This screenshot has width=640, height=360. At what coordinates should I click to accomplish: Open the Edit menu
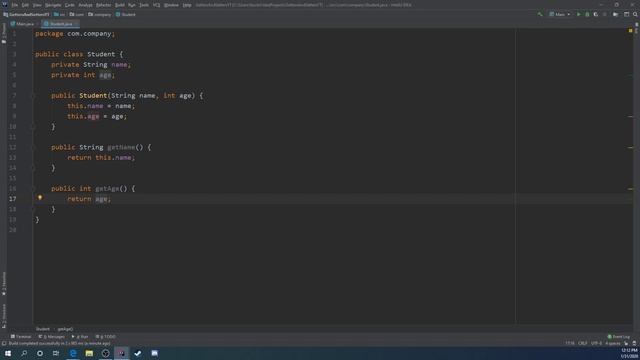(25, 5)
